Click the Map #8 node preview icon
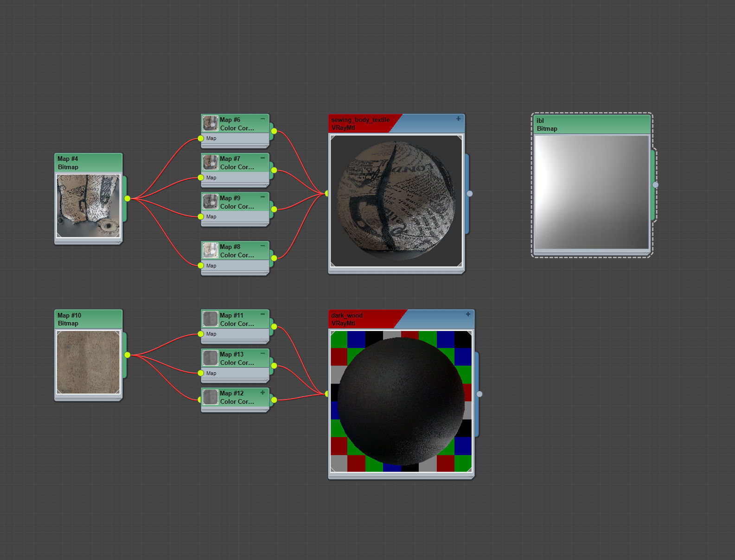Viewport: 735px width, 560px height. [211, 250]
